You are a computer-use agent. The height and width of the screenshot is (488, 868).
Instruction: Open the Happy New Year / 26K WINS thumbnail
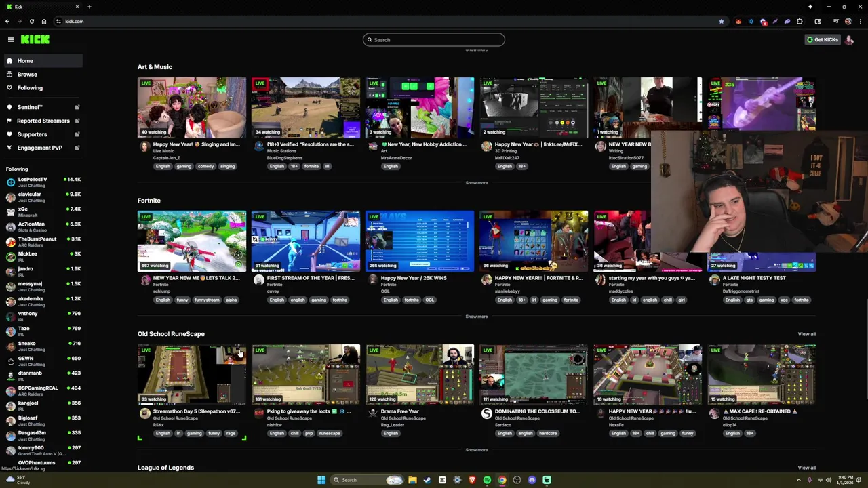(x=420, y=241)
